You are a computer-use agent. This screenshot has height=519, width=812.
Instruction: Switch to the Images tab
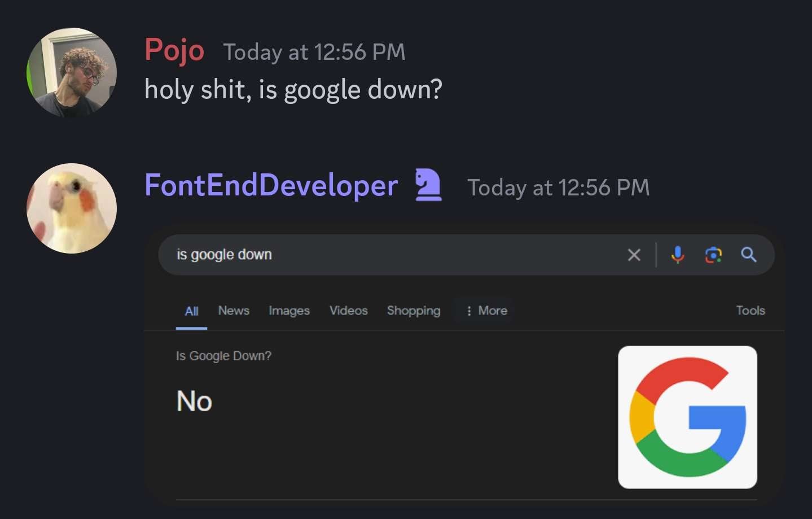pyautogui.click(x=289, y=311)
